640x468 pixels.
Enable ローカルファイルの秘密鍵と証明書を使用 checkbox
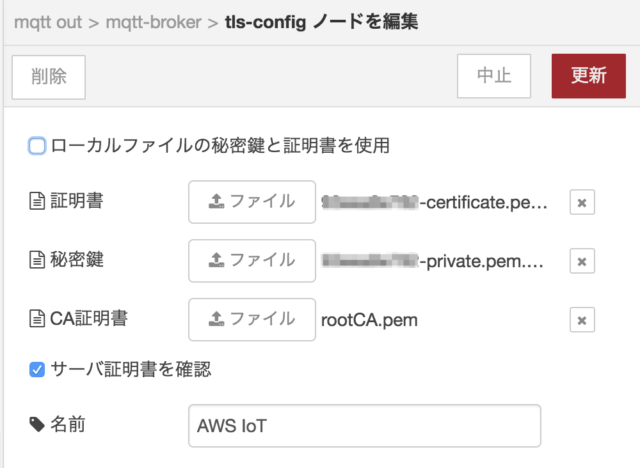point(37,146)
